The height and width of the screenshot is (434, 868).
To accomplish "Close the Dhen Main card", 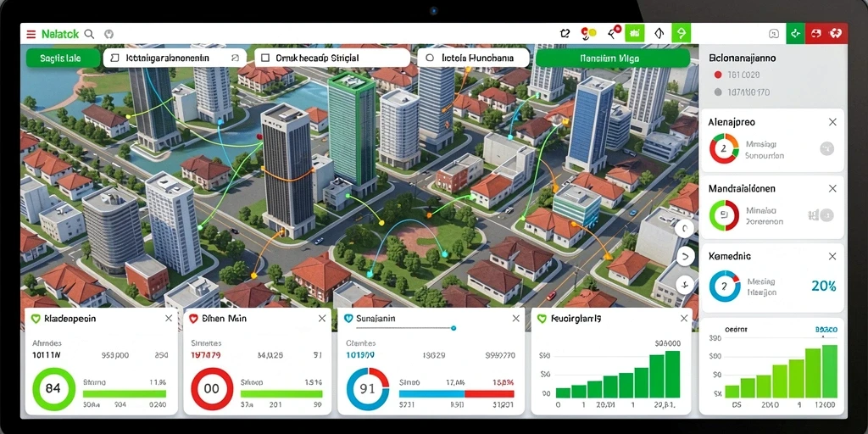I will click(321, 319).
